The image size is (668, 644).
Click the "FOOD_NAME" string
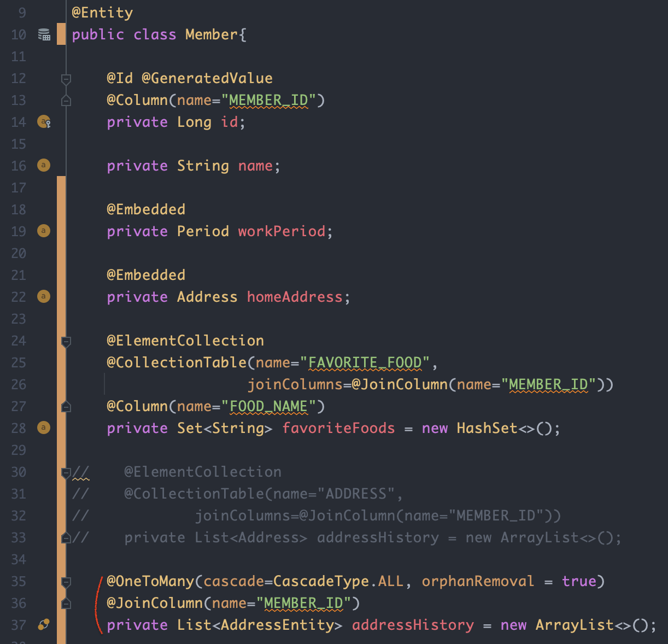coord(268,406)
